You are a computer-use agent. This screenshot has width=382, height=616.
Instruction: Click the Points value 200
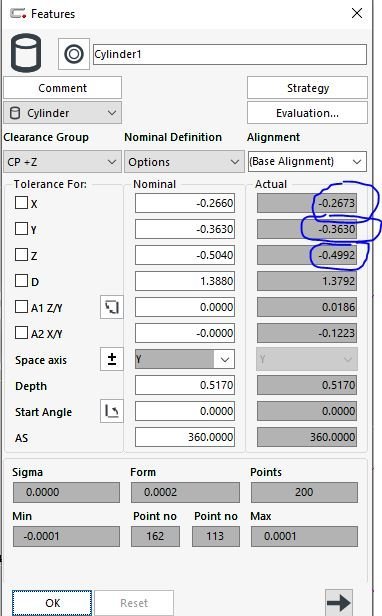304,492
